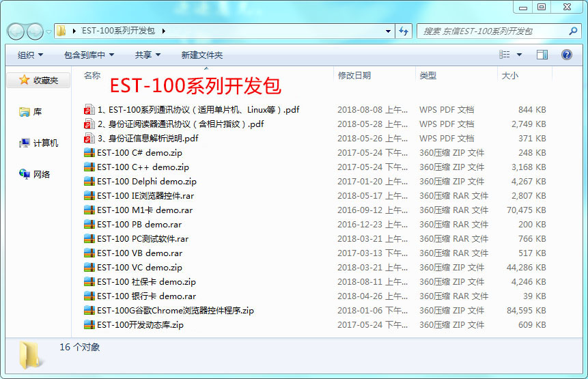The height and width of the screenshot is (379, 588).
Task: Click the 新建文件夹 (New folder) button
Action: click(202, 55)
